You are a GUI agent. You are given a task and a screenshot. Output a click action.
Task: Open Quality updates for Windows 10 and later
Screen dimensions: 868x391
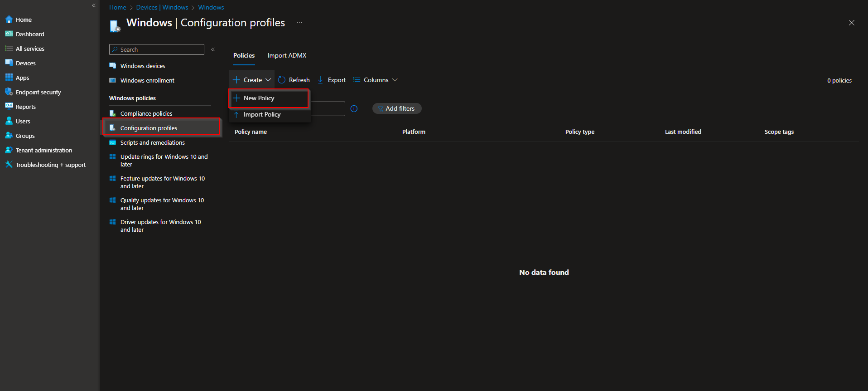point(162,204)
